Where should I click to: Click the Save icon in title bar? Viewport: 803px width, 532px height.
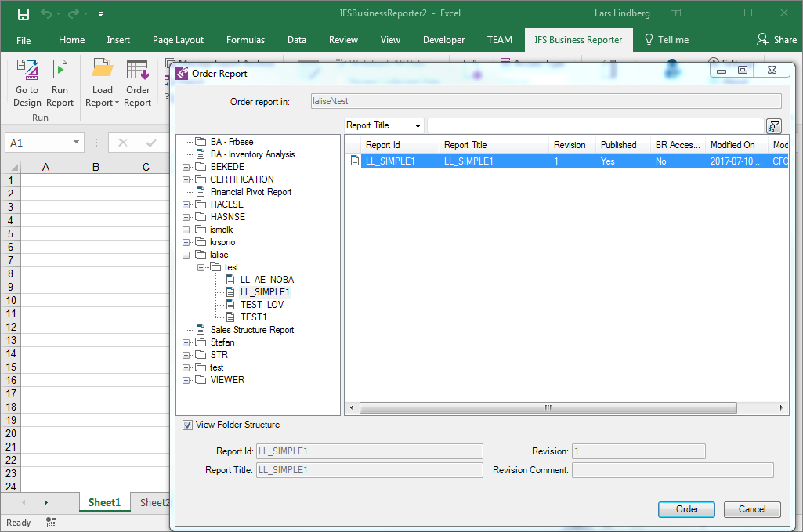point(24,13)
